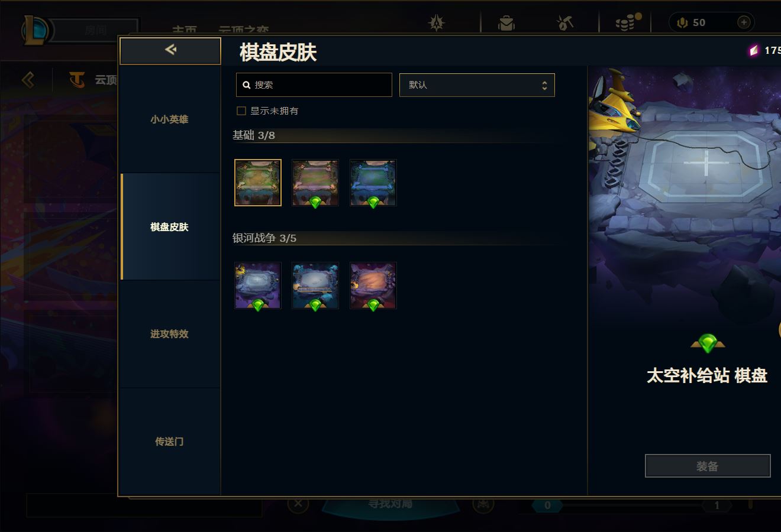Toggle the 显示未拥有 checkbox
This screenshot has width=781, height=532.
tap(241, 111)
